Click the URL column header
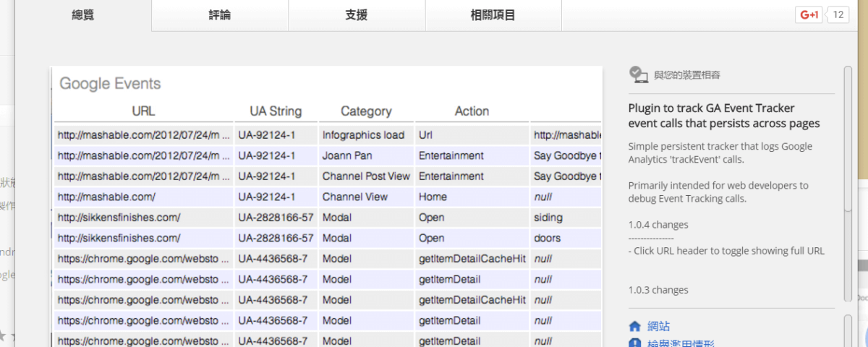 click(x=143, y=111)
